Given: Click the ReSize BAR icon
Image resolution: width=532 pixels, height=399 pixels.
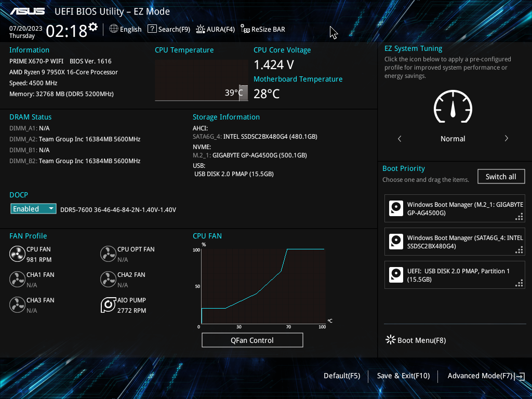Looking at the screenshot, I should click(x=245, y=29).
